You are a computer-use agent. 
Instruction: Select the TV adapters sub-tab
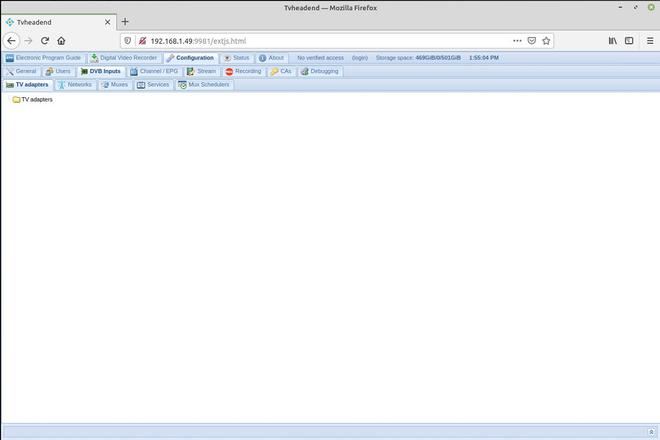coord(28,85)
